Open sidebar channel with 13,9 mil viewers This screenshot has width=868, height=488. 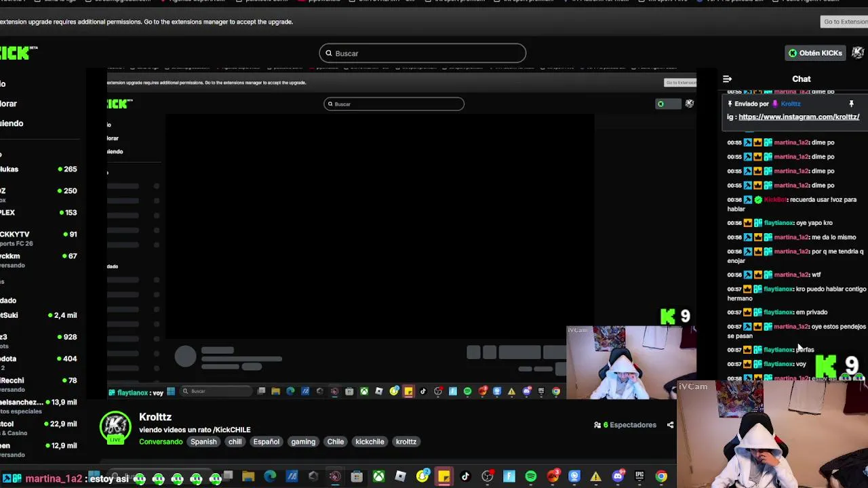39,406
